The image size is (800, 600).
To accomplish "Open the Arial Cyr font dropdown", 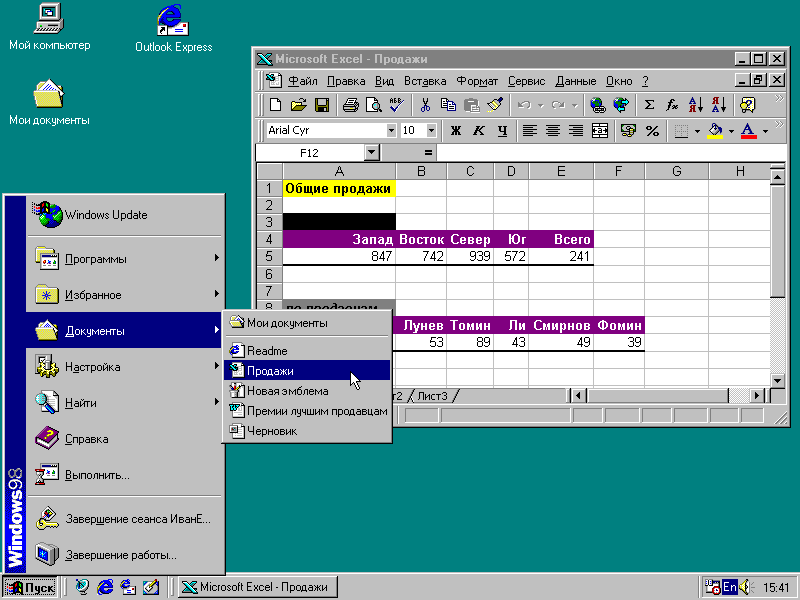I will 391,131.
